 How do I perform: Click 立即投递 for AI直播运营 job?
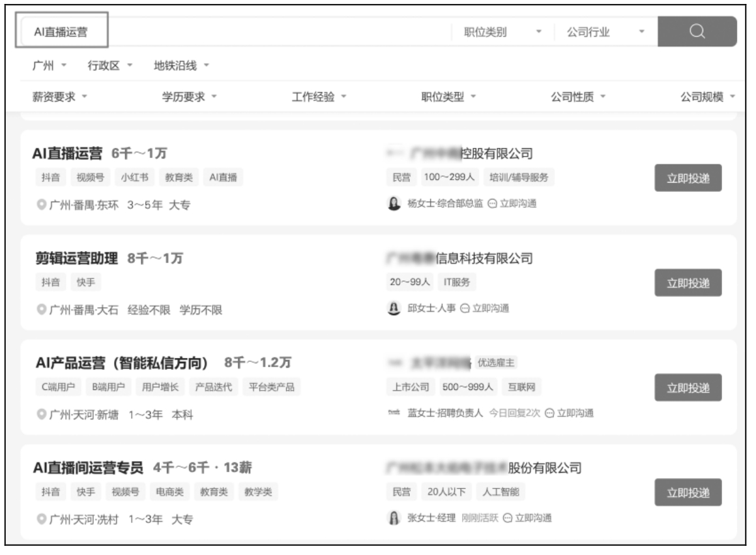click(688, 178)
